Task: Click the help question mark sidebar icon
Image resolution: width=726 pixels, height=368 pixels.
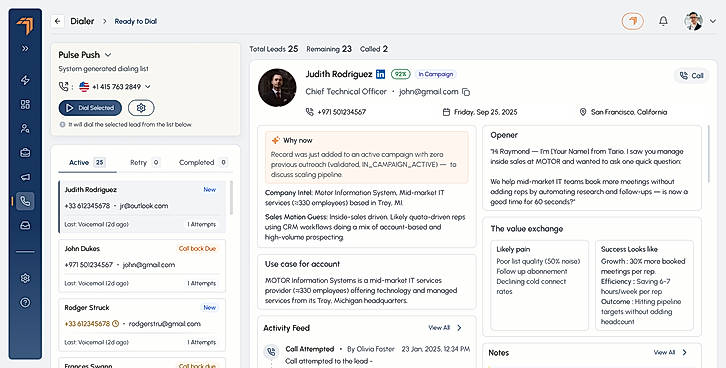Action: 25,303
